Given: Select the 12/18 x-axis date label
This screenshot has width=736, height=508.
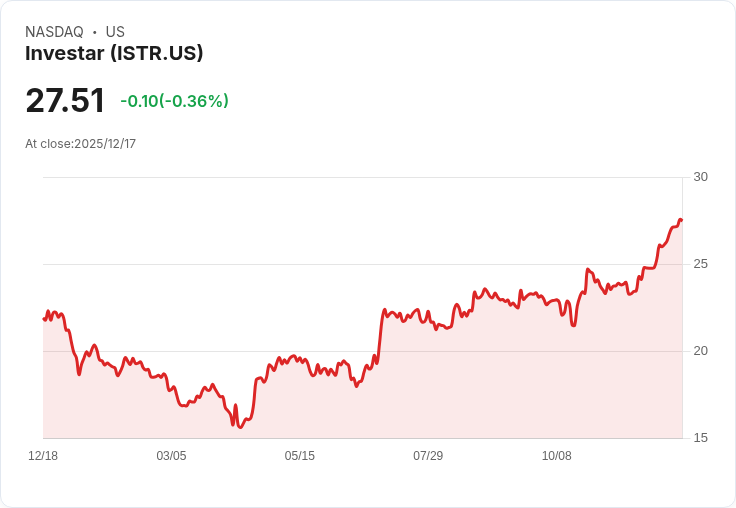Looking at the screenshot, I should click(43, 456).
